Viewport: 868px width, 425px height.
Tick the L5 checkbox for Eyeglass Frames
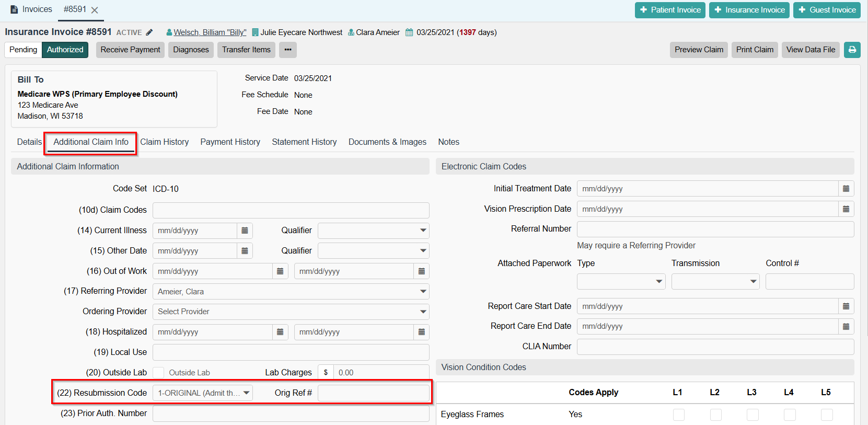[x=826, y=415]
